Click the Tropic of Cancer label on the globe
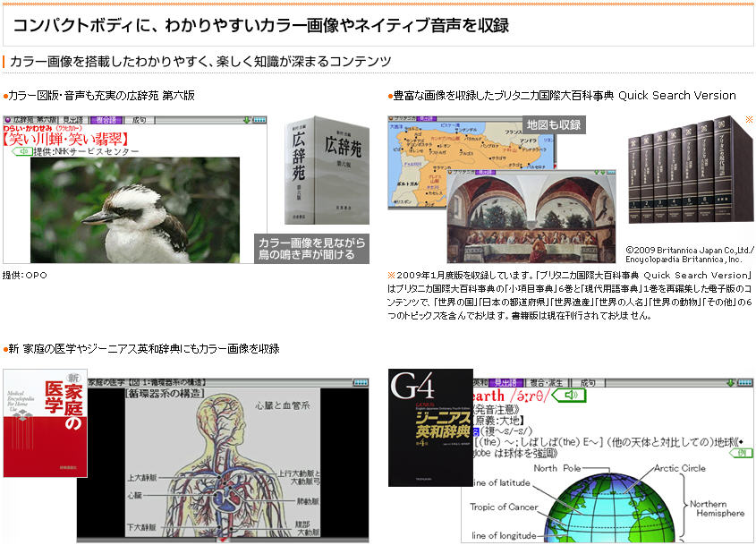The image size is (756, 554). pyautogui.click(x=504, y=507)
